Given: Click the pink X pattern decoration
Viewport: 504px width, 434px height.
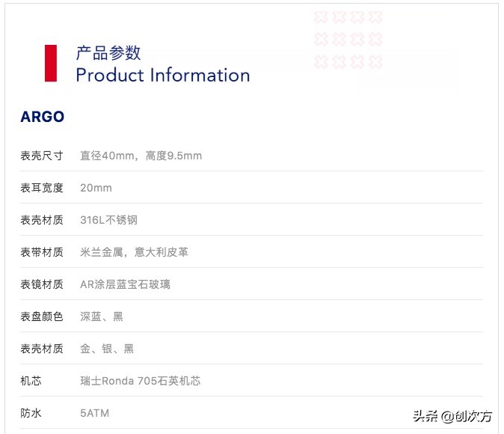Looking at the screenshot, I should pyautogui.click(x=348, y=39).
